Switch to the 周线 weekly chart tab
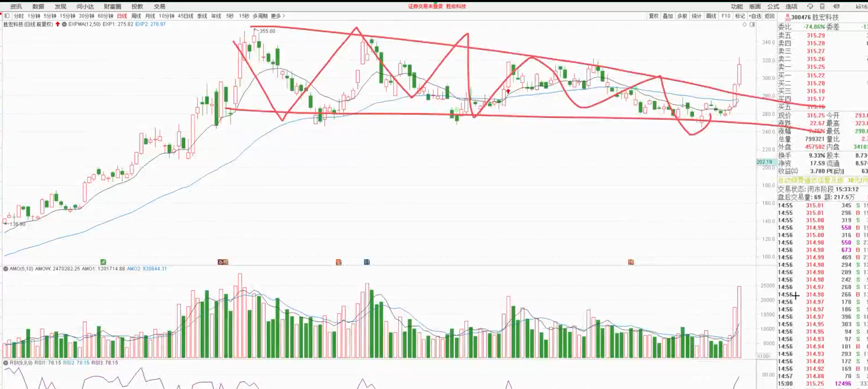Viewport: 868px width, 389px height. 136,16
